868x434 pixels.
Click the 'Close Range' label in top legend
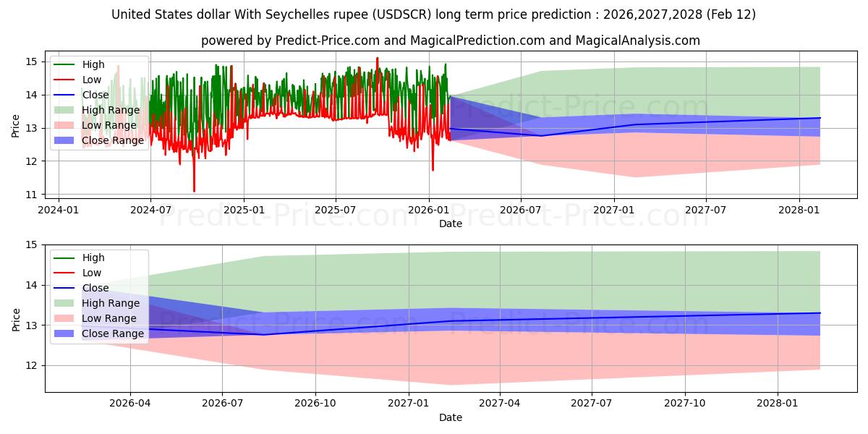point(113,140)
